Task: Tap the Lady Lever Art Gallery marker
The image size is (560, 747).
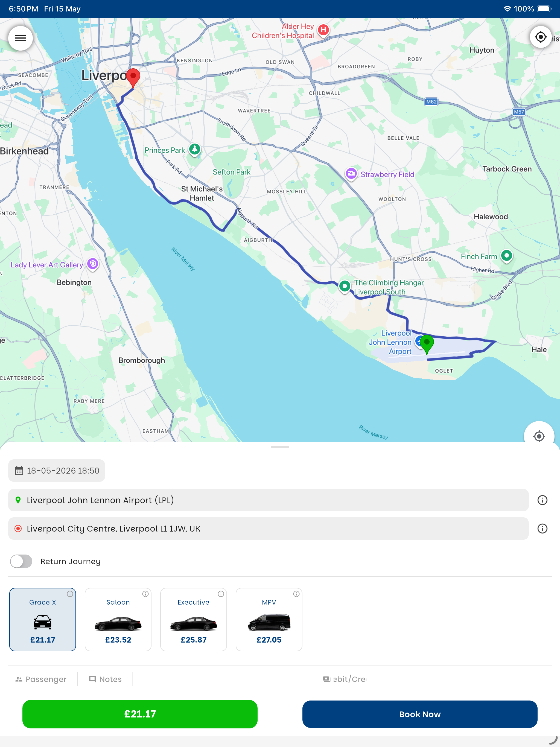Action: point(93,264)
